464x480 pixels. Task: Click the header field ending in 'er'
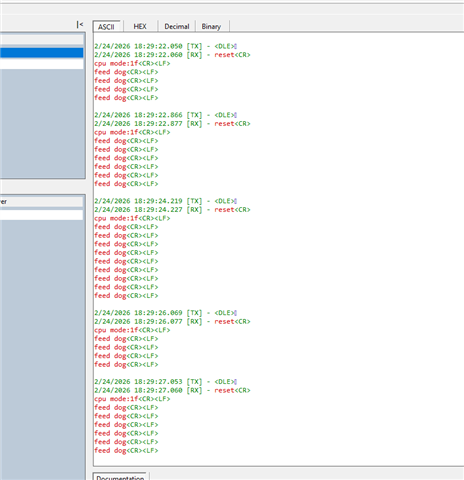pos(42,202)
